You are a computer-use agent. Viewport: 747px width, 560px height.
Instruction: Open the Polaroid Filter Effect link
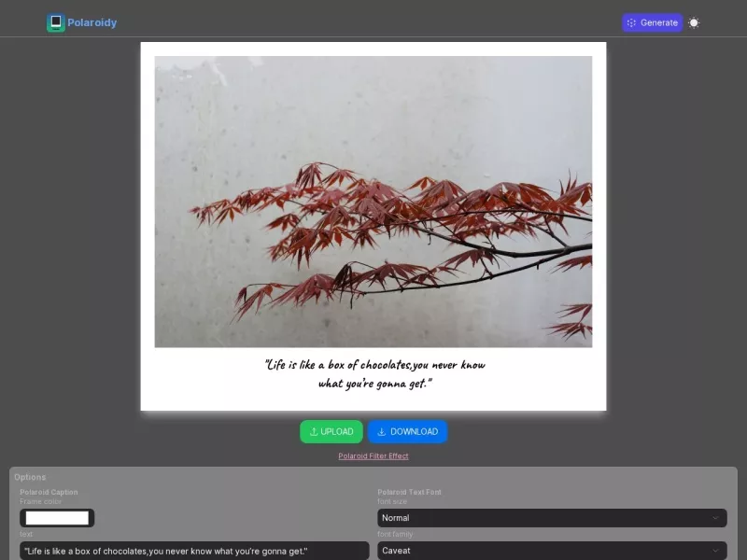(373, 455)
